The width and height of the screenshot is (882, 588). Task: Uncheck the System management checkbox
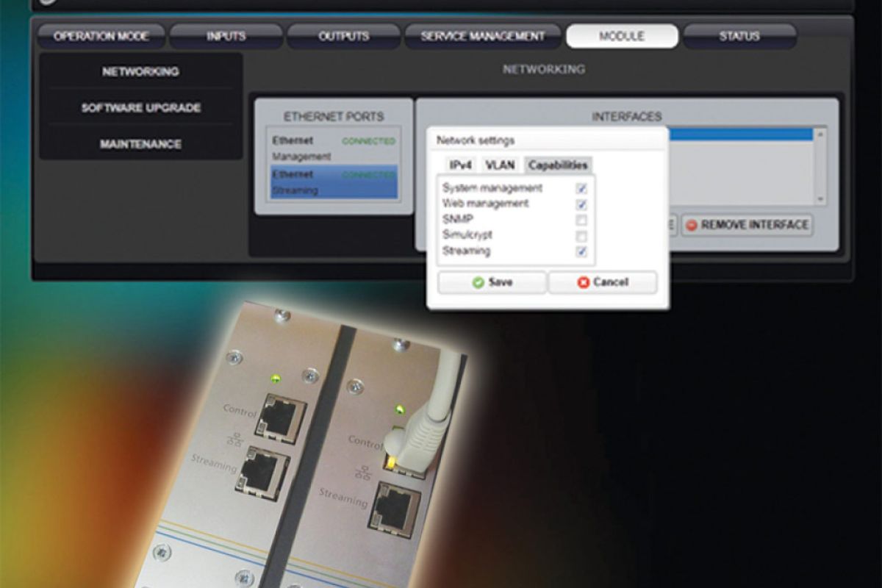581,189
